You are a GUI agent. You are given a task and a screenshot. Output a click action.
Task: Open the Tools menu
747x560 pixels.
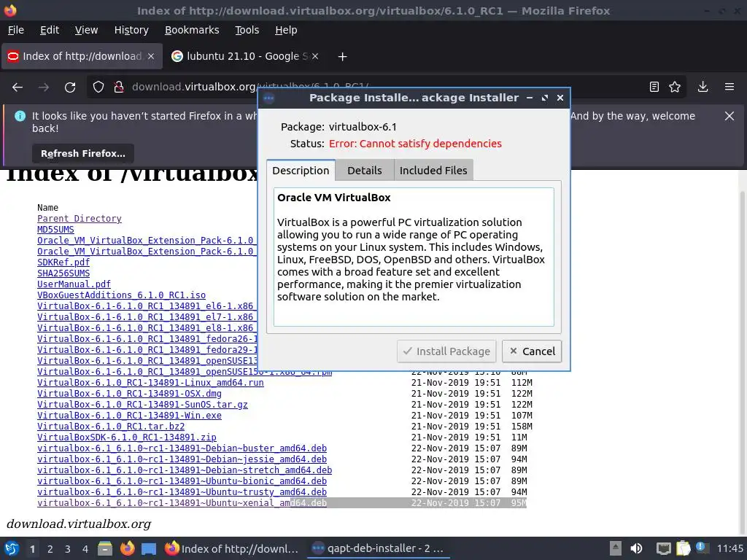247,30
